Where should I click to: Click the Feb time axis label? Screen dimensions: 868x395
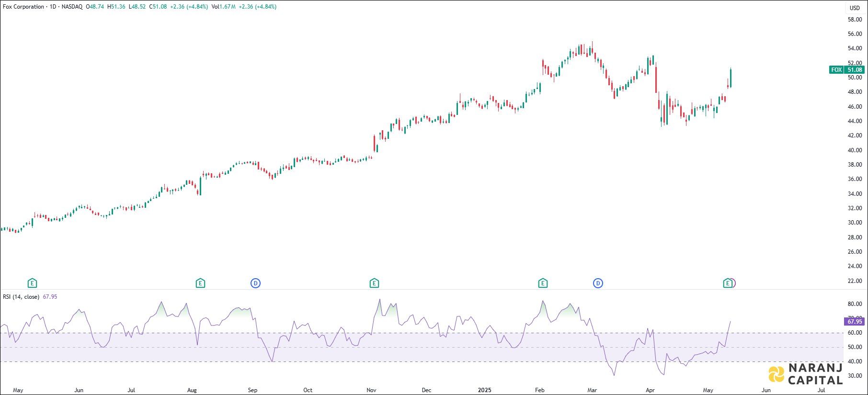pos(540,390)
